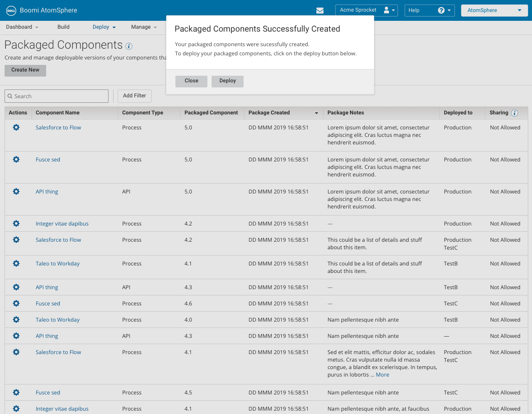Open gear actions for Fusce sed 5.0

pyautogui.click(x=16, y=159)
